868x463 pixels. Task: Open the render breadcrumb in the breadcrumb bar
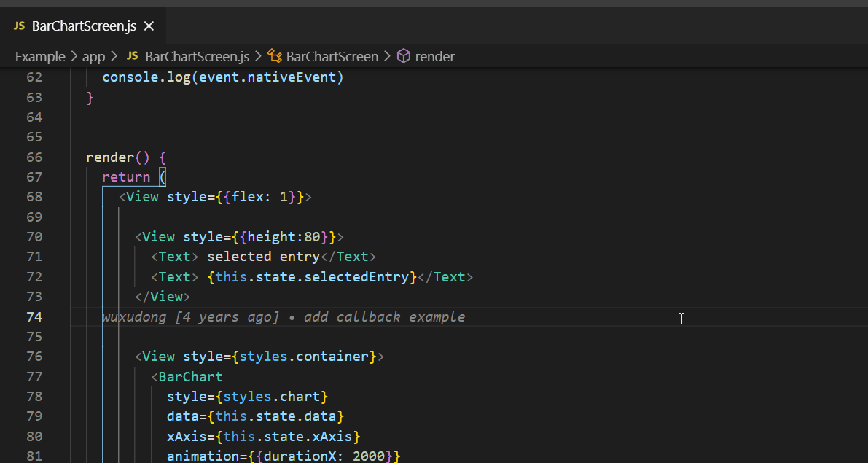coord(435,56)
